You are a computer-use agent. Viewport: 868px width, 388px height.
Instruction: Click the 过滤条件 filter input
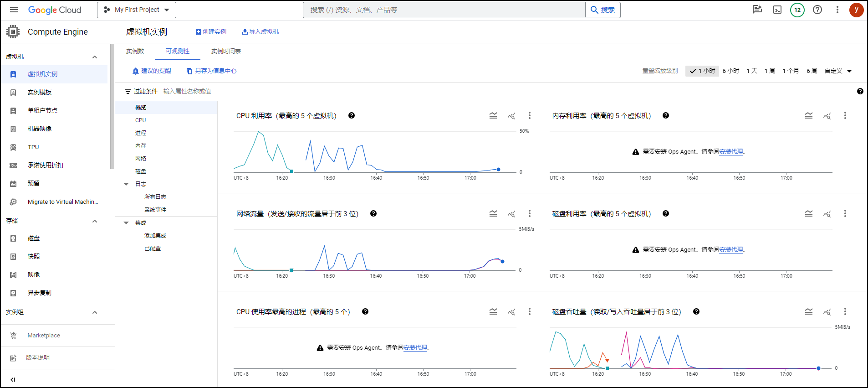pos(187,91)
